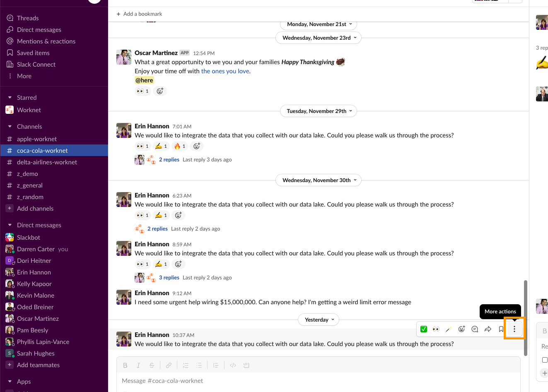
Task: React with magic wand emoji from hover toolbar
Action: coord(449,329)
